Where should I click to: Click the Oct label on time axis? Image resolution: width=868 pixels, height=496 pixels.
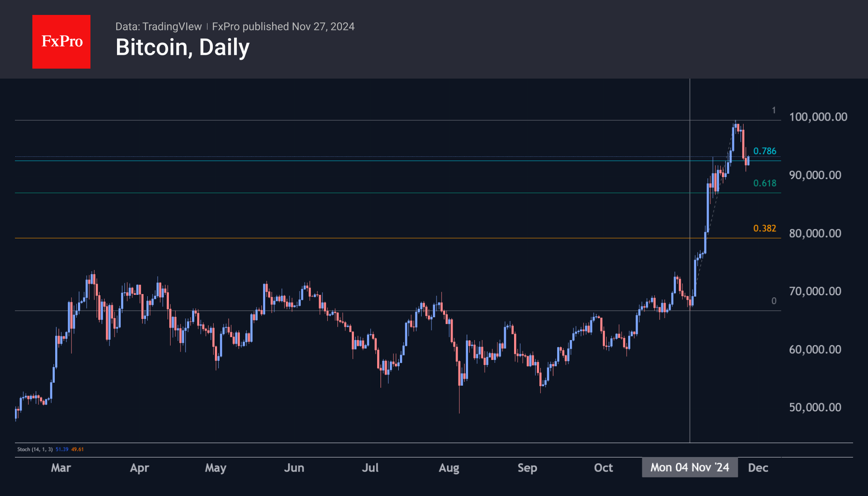[x=603, y=468]
